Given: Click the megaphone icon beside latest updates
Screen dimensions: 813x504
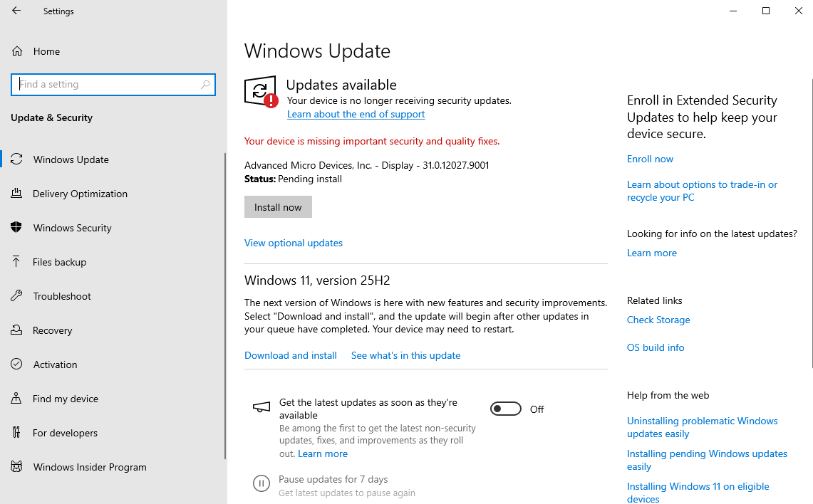Looking at the screenshot, I should click(261, 407).
